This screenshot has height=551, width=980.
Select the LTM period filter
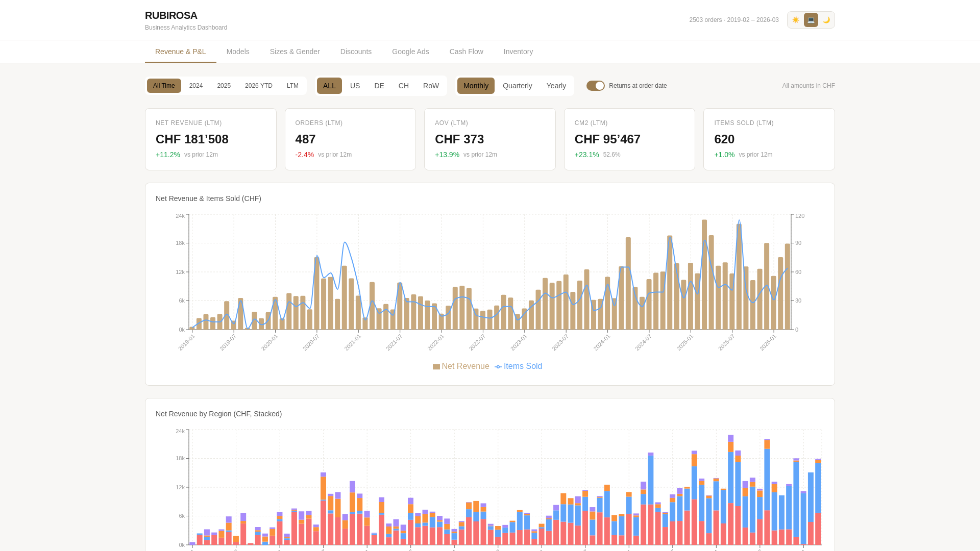coord(292,86)
